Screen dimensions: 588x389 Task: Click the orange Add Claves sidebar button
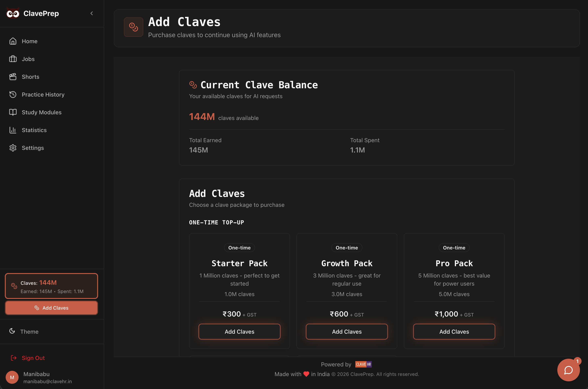point(51,308)
